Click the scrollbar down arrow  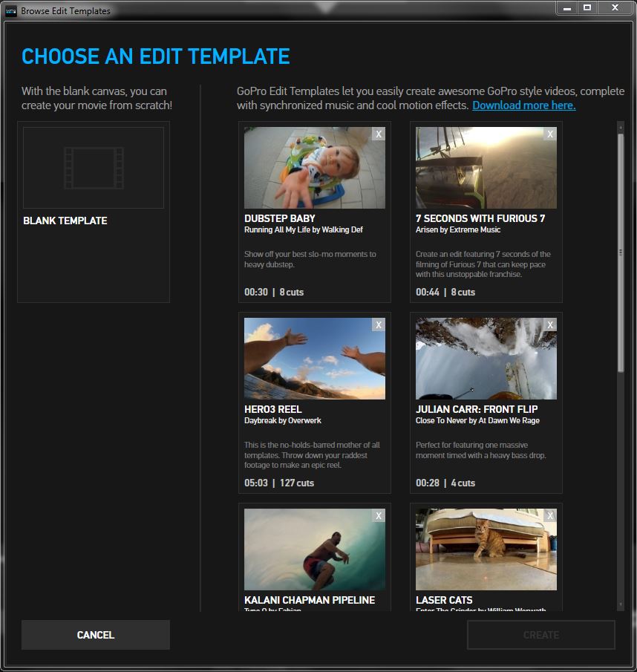pyautogui.click(x=620, y=604)
